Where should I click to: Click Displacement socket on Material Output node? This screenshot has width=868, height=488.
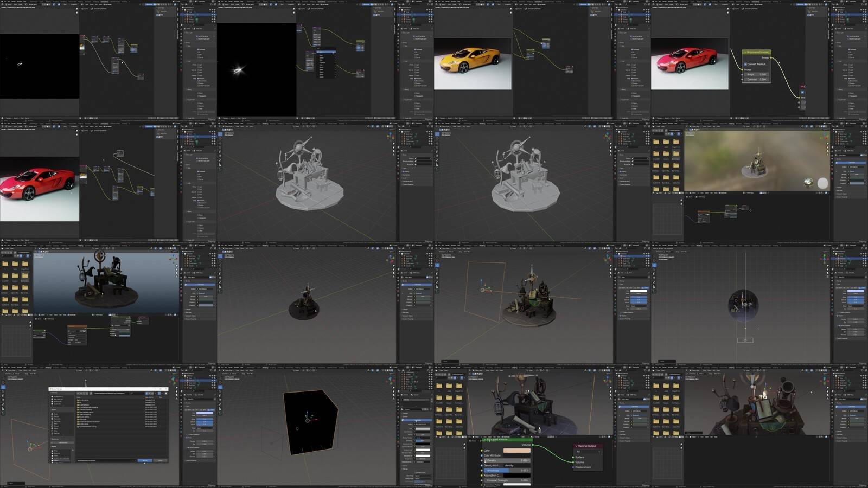coord(573,467)
